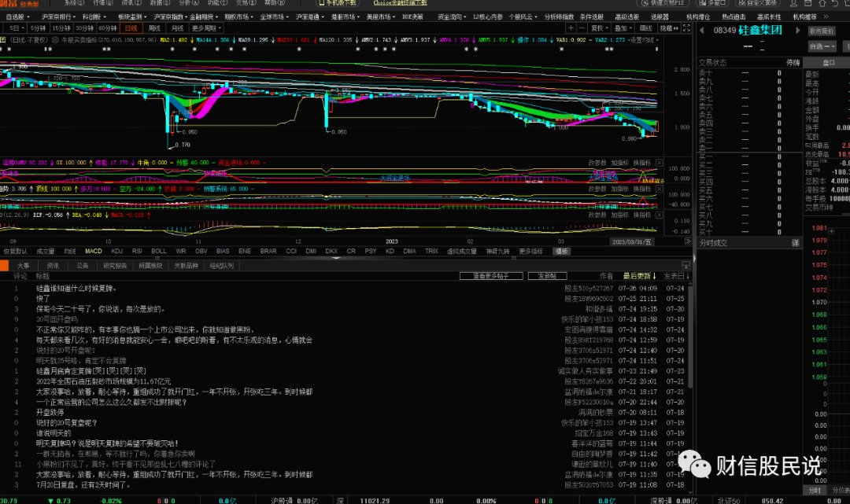Toggle full-screen chart icon
850x504 pixels.
click(x=686, y=28)
